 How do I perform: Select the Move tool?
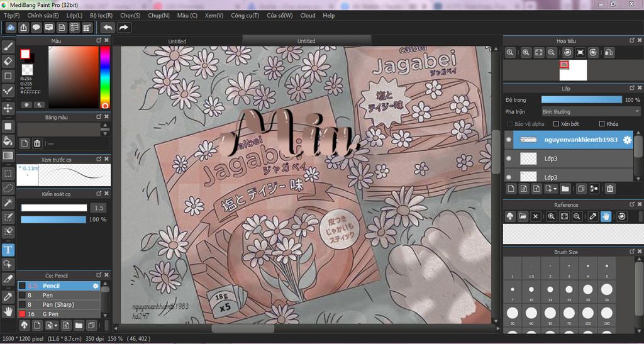pyautogui.click(x=8, y=108)
